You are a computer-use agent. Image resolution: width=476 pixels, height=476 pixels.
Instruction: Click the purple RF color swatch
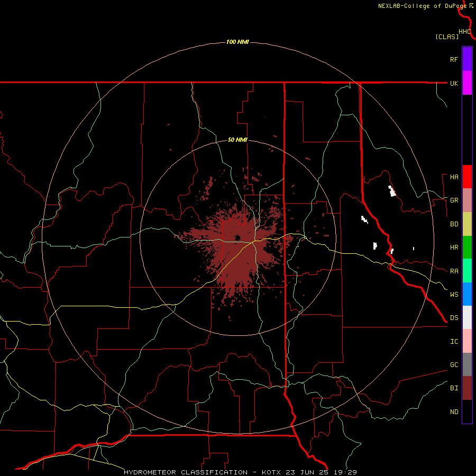coord(467,59)
